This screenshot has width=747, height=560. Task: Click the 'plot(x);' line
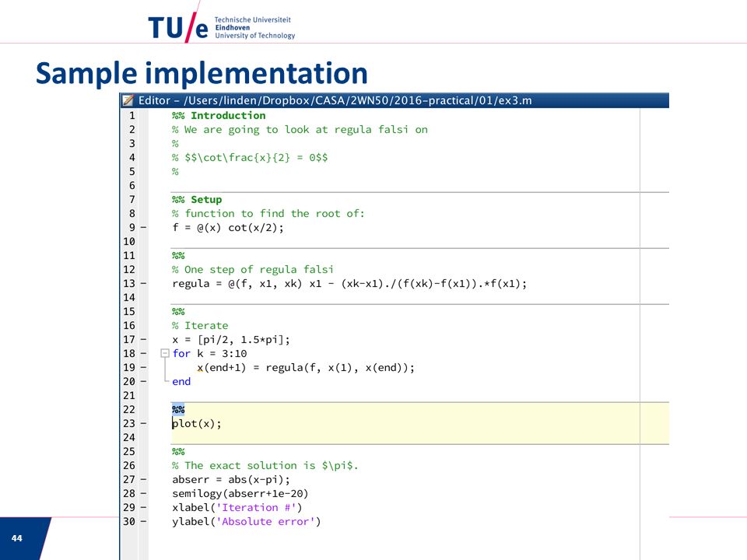[x=197, y=423]
